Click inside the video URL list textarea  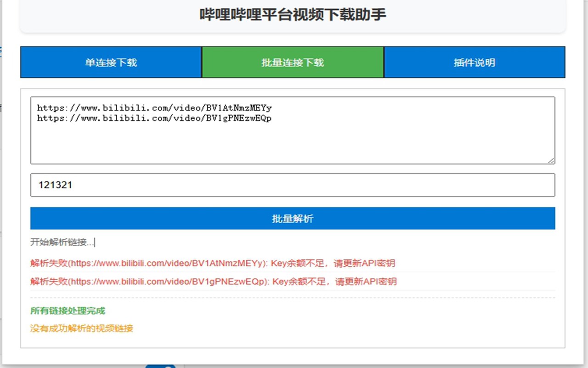coord(293,130)
